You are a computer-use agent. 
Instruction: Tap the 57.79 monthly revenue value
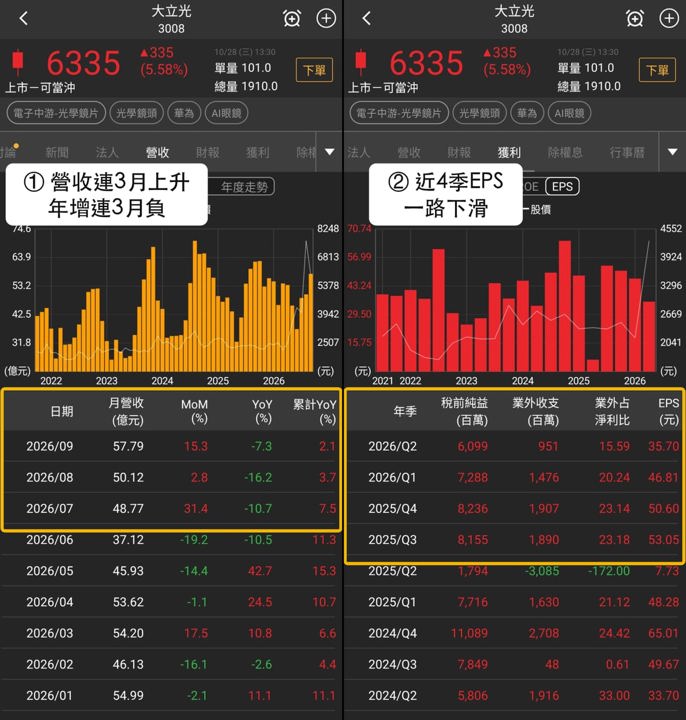[x=128, y=446]
